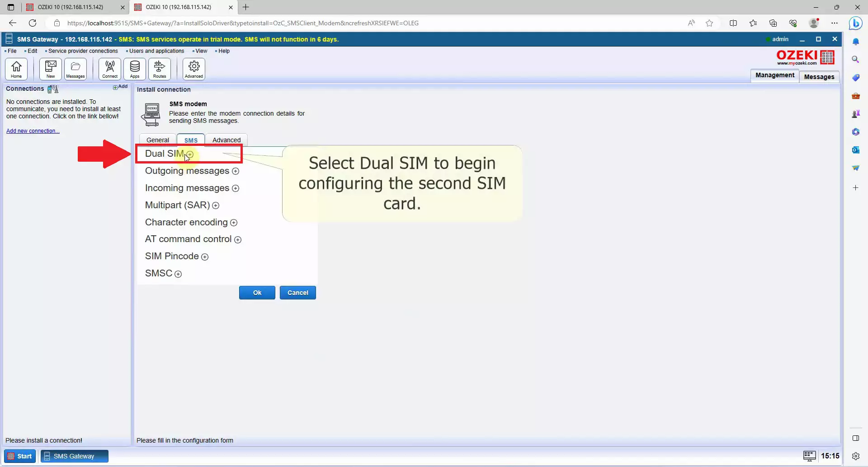Open browser favorites list icon
This screenshot has height=467, width=868.
coord(753,23)
